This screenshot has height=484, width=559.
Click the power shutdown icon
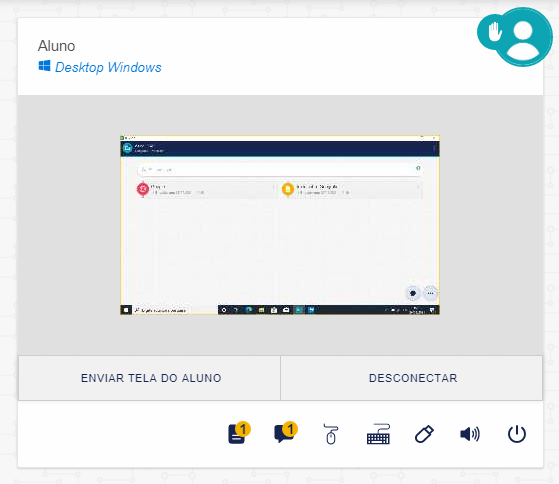(x=517, y=434)
